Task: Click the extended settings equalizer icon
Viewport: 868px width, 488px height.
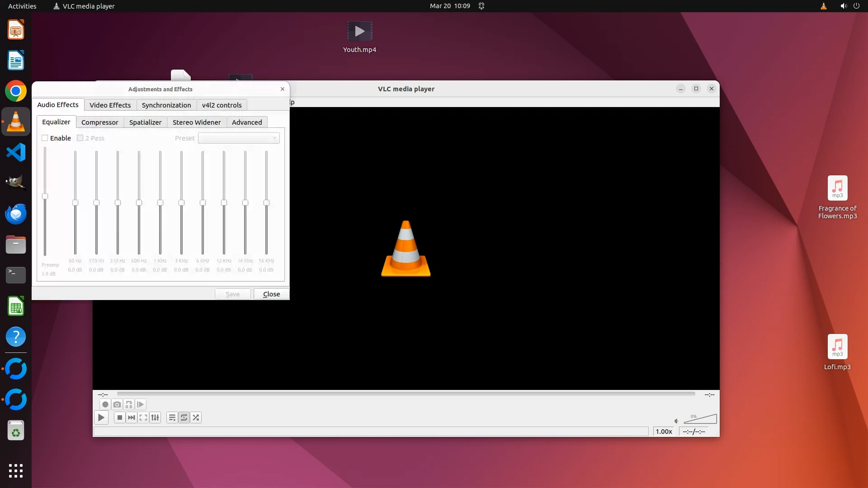Action: pos(155,418)
